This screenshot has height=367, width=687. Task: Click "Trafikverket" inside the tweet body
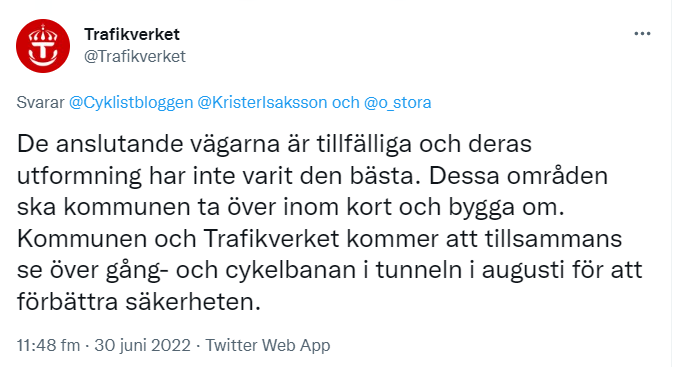click(x=271, y=239)
